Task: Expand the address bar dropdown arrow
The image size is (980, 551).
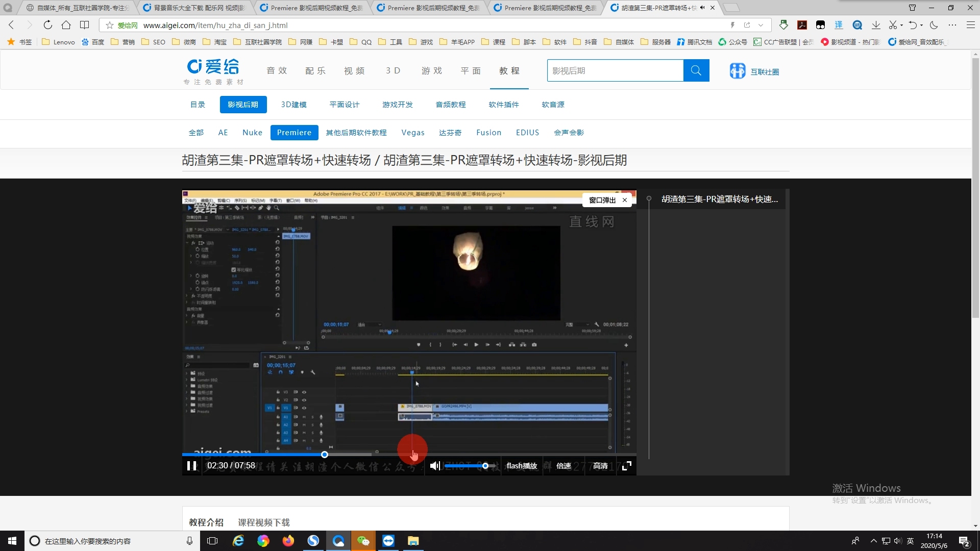Action: point(761,25)
